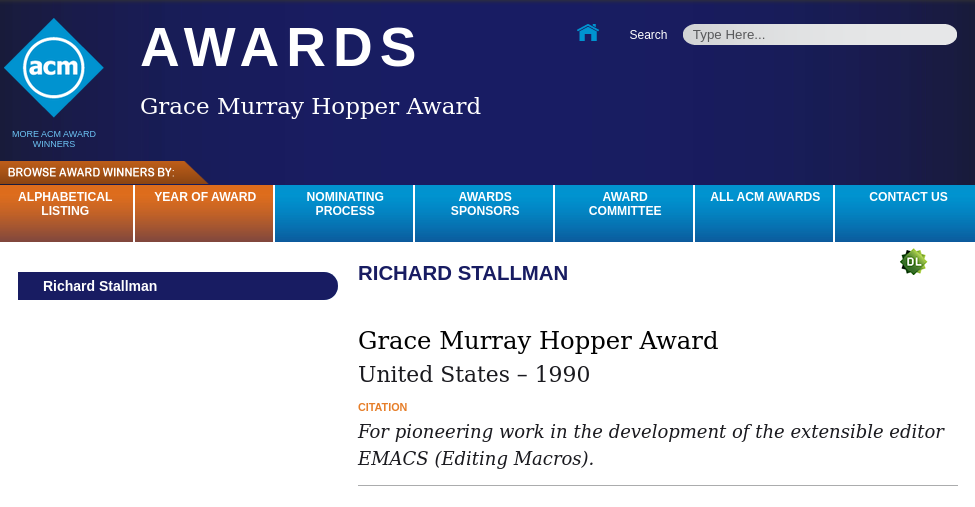Viewport: 975px width, 507px height.
Task: Browse winners by Year of Award
Action: pos(205,198)
